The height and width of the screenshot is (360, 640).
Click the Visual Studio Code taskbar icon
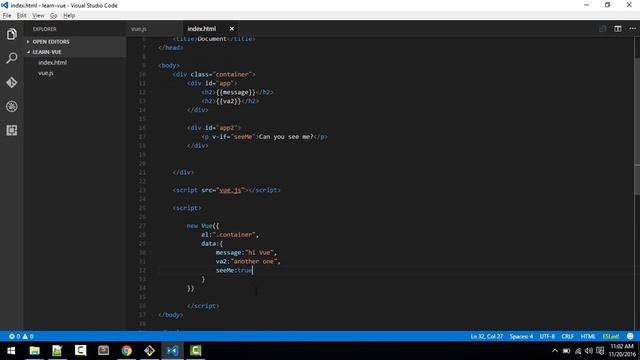point(173,351)
